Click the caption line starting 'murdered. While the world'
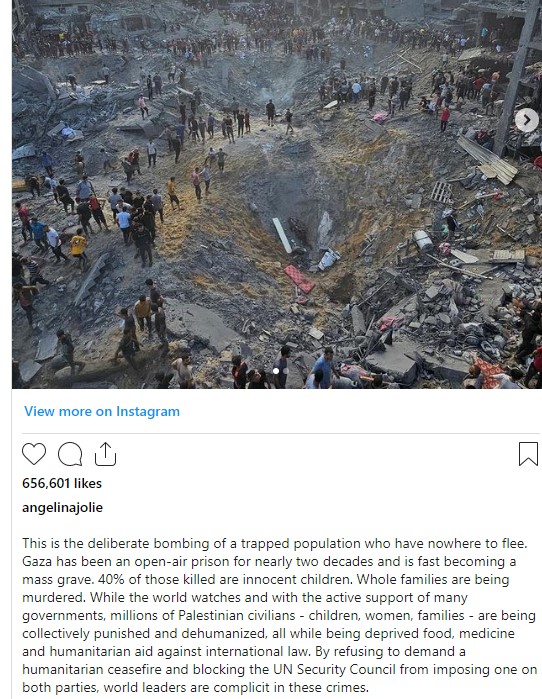This screenshot has height=699, width=542. [x=245, y=597]
